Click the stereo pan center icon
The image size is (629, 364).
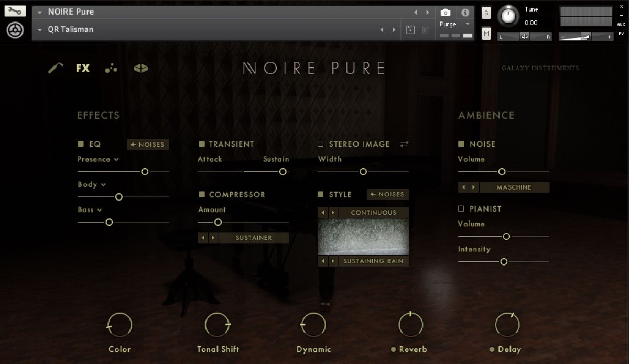pyautogui.click(x=525, y=37)
